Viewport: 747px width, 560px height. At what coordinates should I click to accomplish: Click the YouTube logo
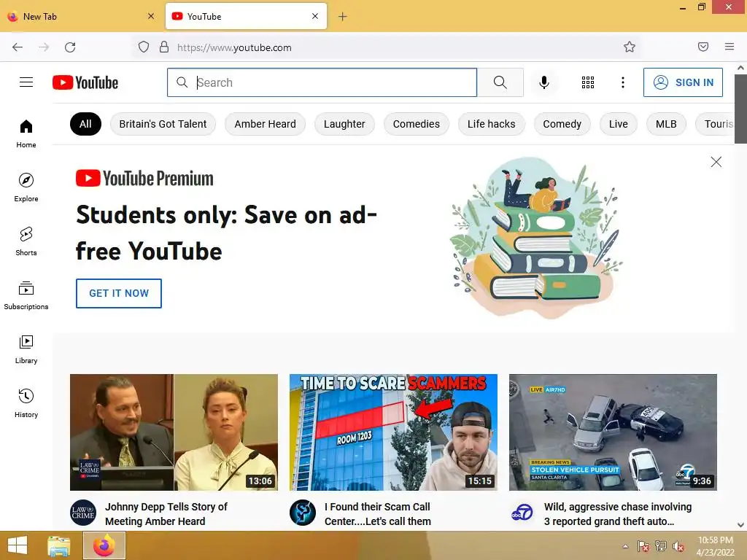click(85, 82)
